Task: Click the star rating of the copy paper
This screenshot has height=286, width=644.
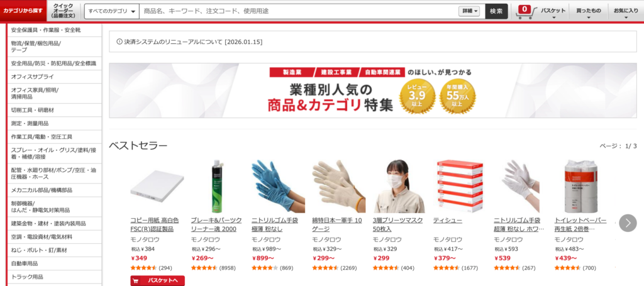Action: (144, 268)
